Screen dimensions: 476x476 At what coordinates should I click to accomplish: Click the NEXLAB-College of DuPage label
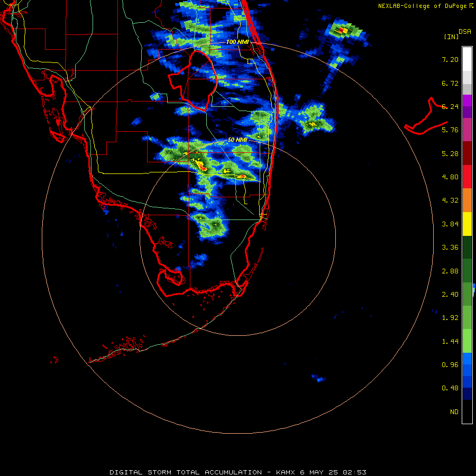(425, 6)
